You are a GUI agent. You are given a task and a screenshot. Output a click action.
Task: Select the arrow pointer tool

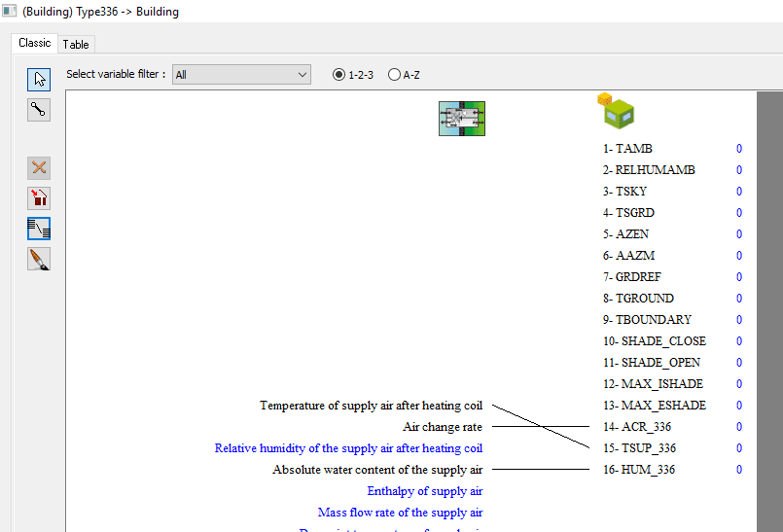[x=39, y=80]
